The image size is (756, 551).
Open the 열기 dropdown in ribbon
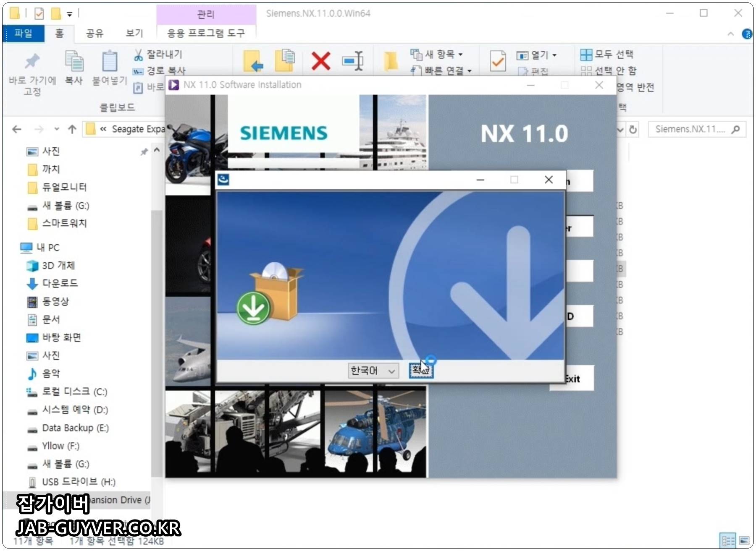pos(537,55)
